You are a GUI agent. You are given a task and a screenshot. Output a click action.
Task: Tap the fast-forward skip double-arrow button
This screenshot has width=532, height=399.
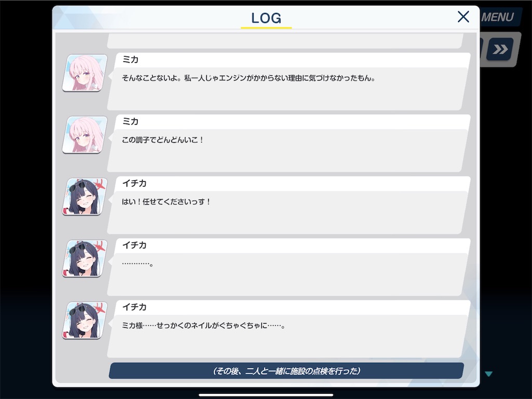tap(500, 49)
